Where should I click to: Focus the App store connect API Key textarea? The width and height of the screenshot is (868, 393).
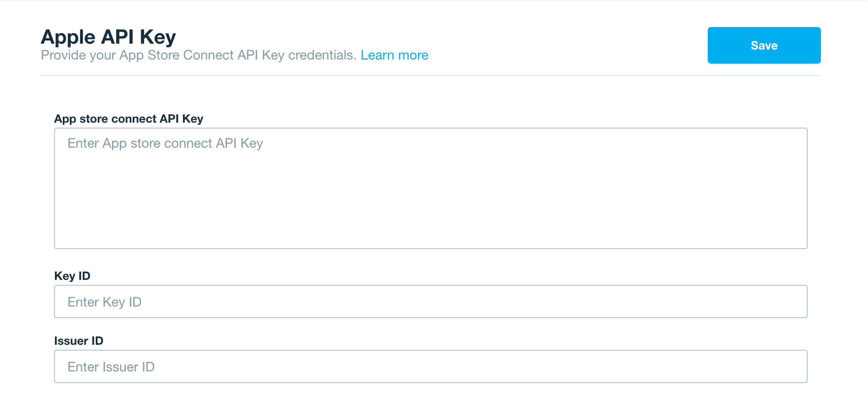430,188
